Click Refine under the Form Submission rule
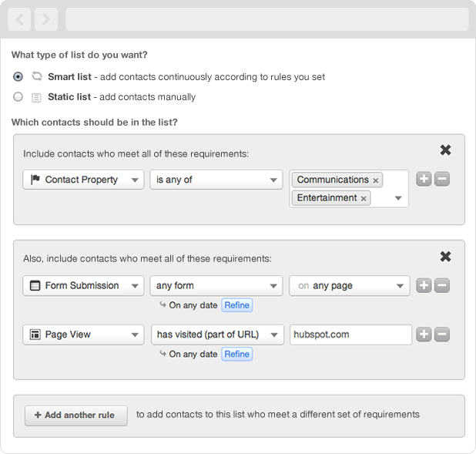 click(x=236, y=305)
